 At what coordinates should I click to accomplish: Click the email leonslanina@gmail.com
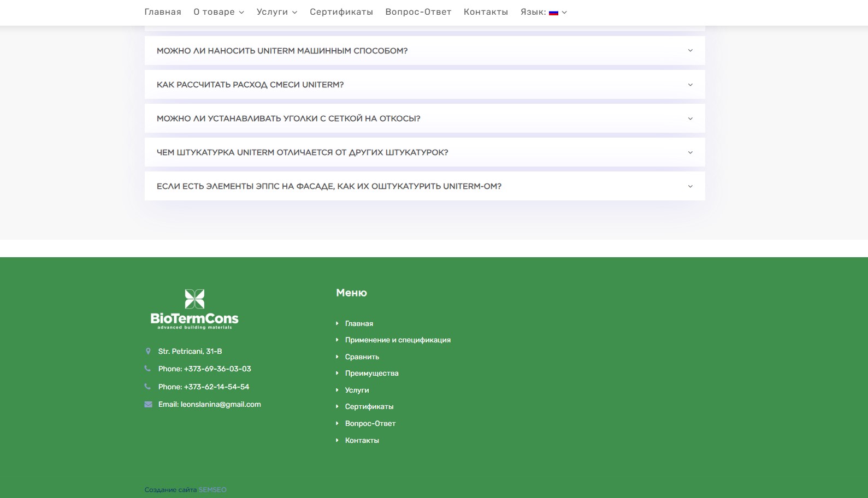click(x=221, y=404)
